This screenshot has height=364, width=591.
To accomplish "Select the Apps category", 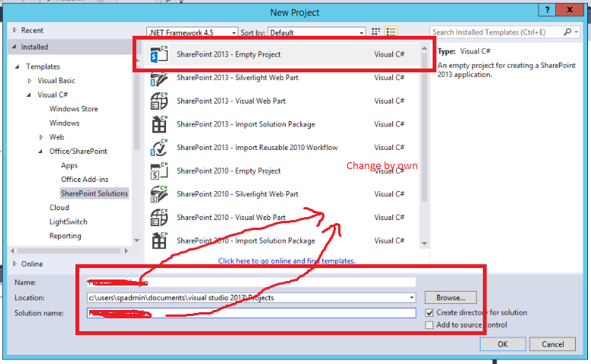I will pos(69,165).
